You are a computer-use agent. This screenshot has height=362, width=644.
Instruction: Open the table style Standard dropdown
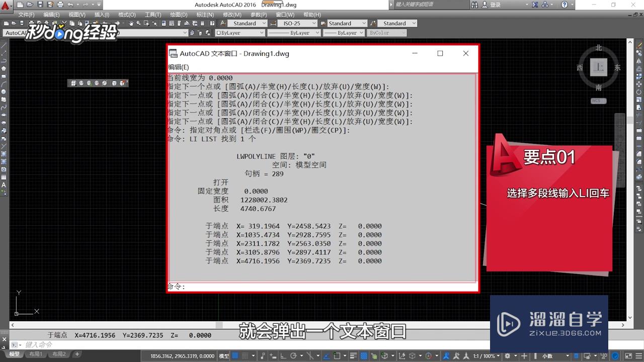(347, 23)
